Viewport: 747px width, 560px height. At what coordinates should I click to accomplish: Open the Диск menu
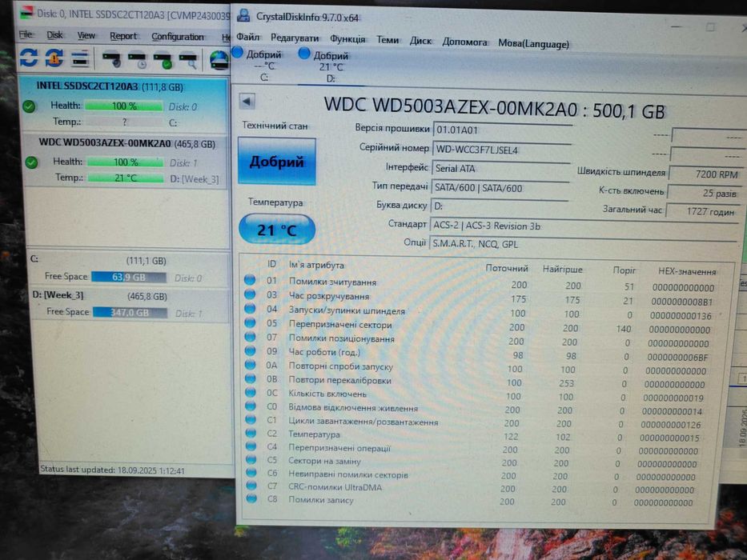click(420, 41)
